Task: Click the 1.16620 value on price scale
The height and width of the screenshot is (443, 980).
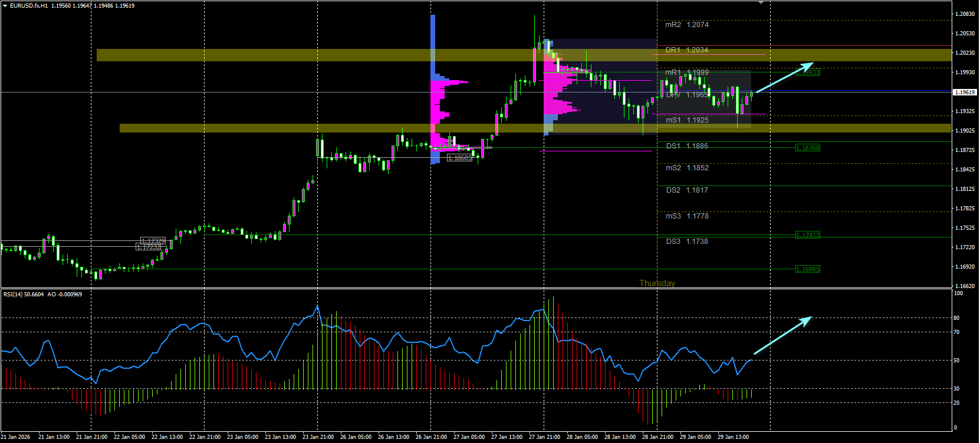Action: (x=965, y=286)
